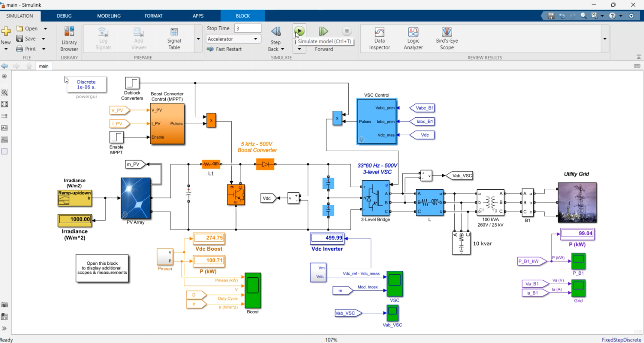Switch to the MODELING ribbon tab

[x=109, y=15]
